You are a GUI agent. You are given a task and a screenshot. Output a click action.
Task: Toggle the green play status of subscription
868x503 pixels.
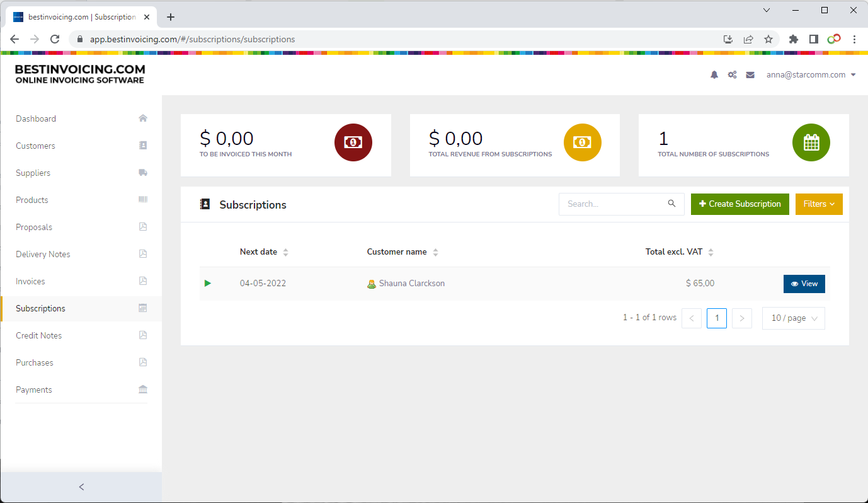[208, 284]
